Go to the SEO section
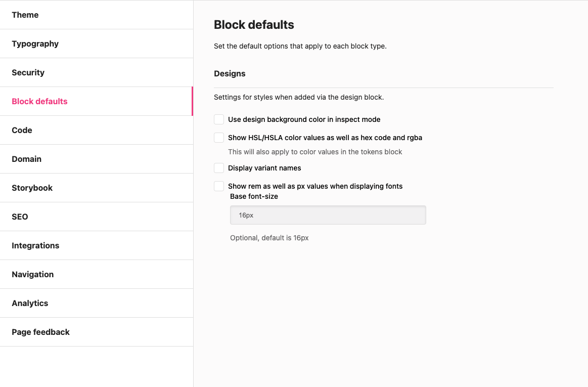 coord(97,217)
